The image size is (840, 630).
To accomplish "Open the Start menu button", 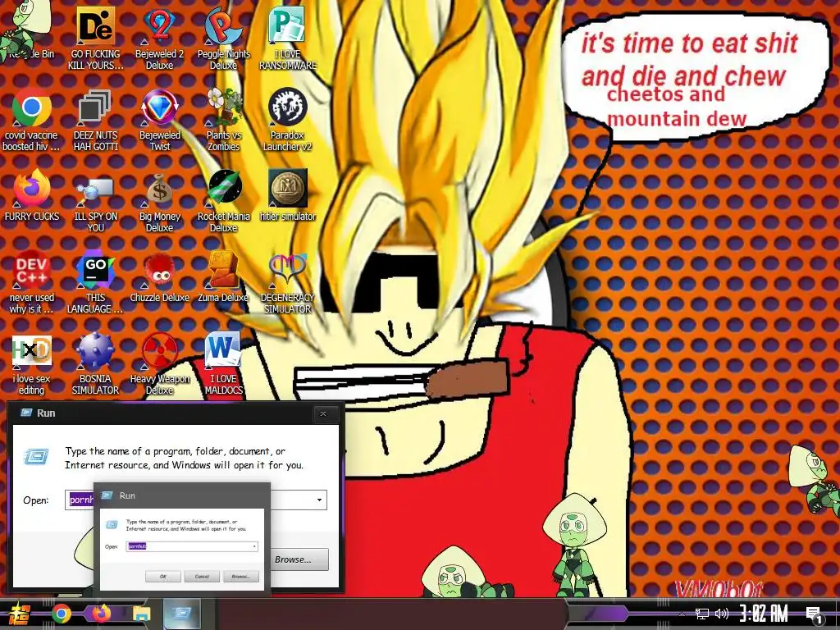I will pyautogui.click(x=20, y=614).
